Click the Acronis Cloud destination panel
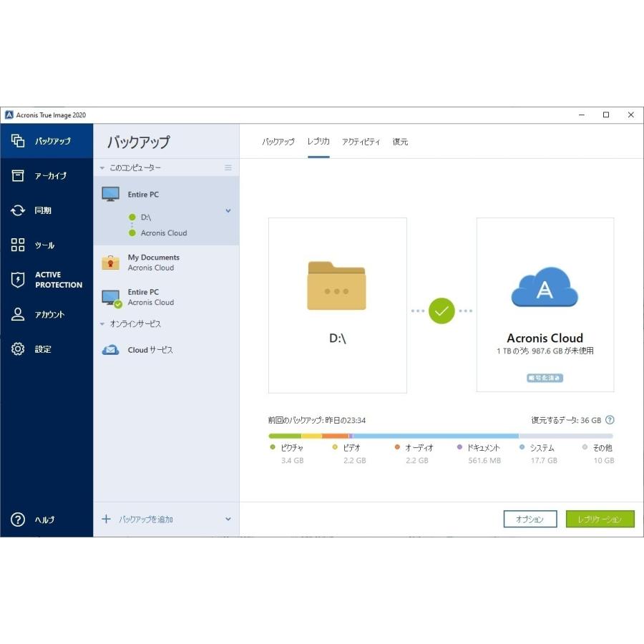This screenshot has width=644, height=644. [x=545, y=305]
